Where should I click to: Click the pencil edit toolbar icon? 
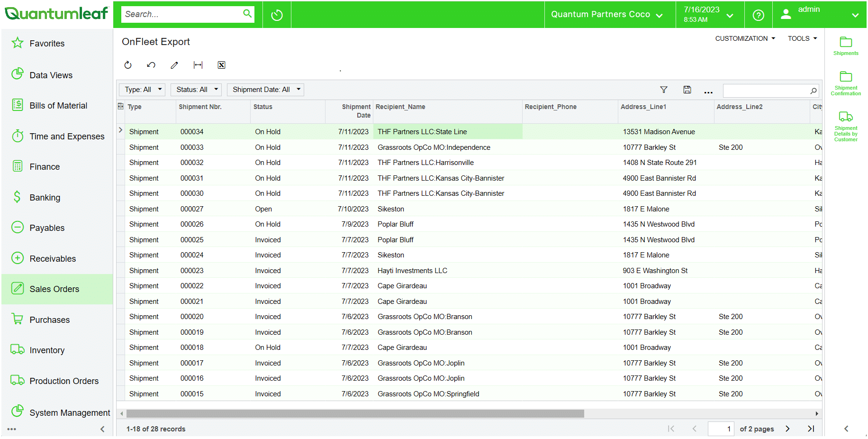coord(174,65)
